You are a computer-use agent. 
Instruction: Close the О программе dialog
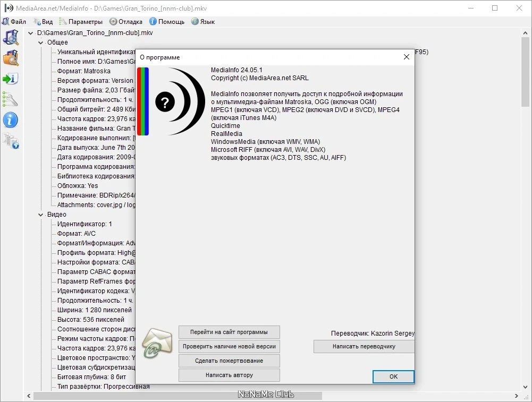click(406, 57)
